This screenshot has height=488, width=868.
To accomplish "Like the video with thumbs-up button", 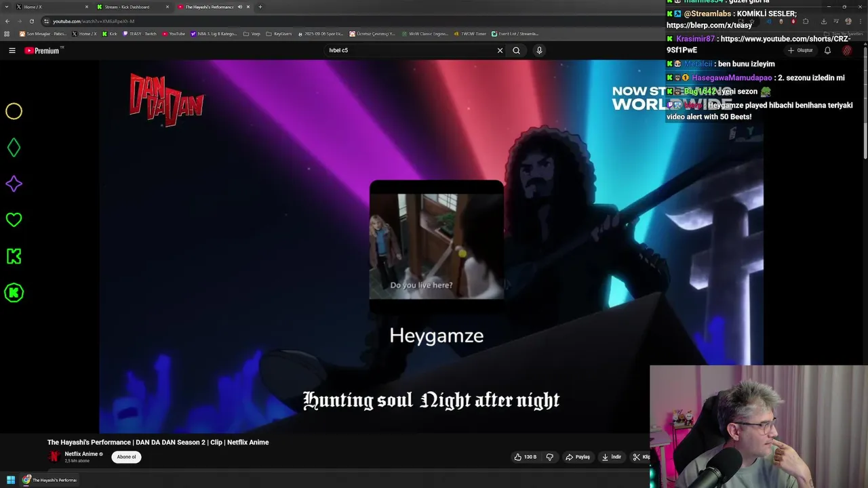I will tap(526, 457).
